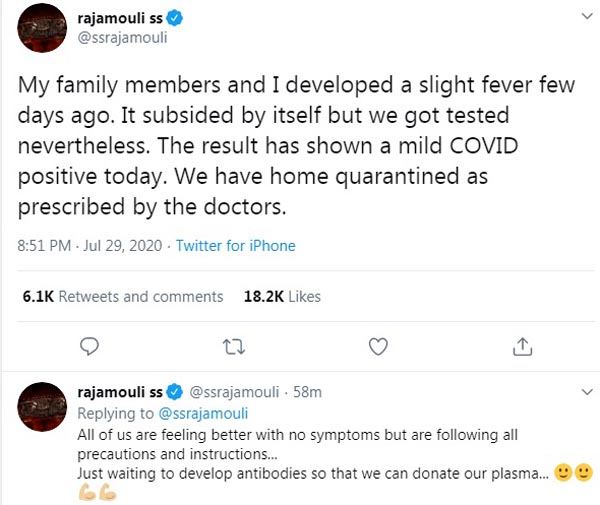Retweet the main tweet
600x505 pixels.
pyautogui.click(x=232, y=347)
